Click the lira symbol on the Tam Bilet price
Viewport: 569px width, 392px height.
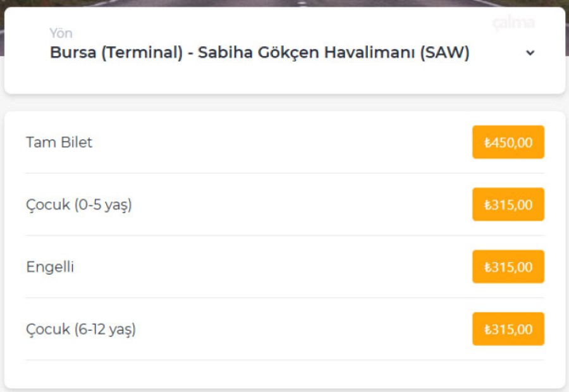click(x=487, y=142)
